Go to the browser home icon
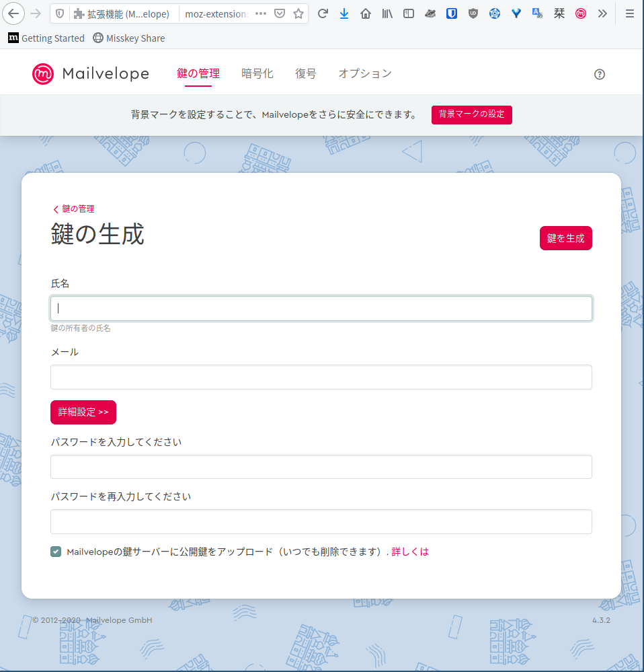 366,13
